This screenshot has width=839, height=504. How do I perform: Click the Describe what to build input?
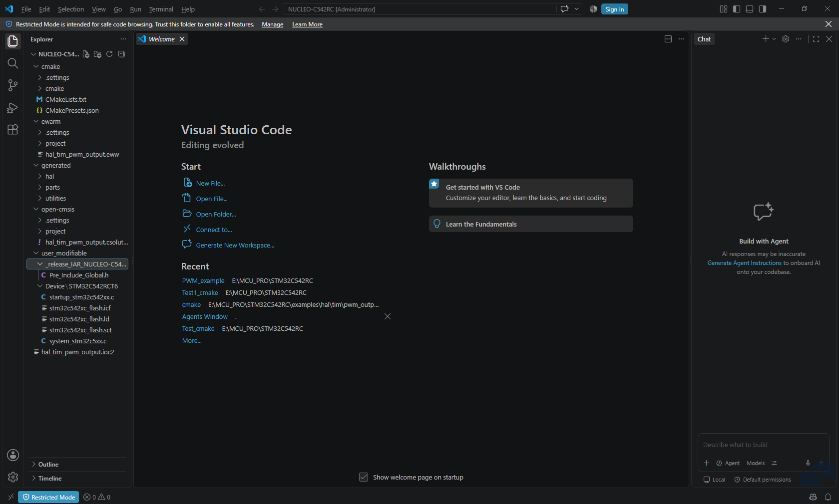click(763, 445)
